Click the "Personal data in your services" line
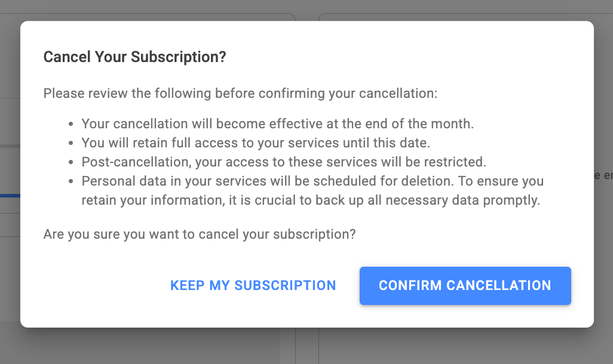 [x=312, y=181]
